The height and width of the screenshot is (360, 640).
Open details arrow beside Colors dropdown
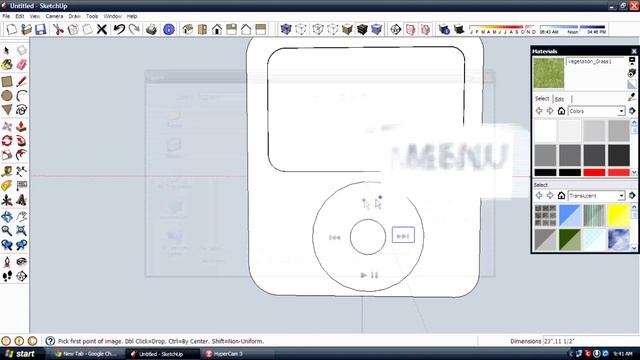point(632,111)
